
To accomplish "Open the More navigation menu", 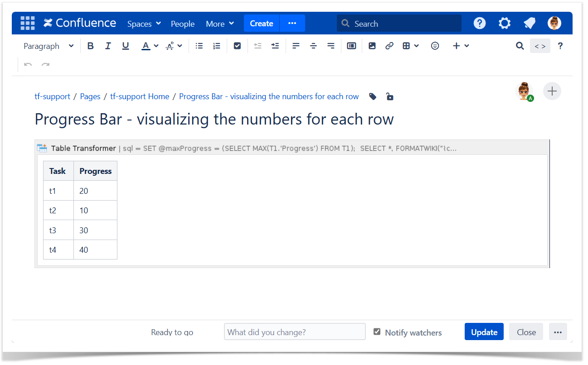I will point(220,24).
